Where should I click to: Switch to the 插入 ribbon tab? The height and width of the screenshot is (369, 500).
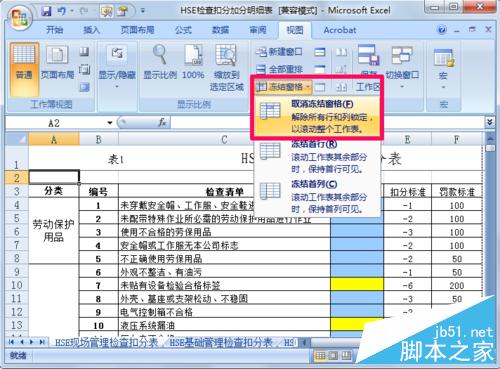tap(91, 30)
